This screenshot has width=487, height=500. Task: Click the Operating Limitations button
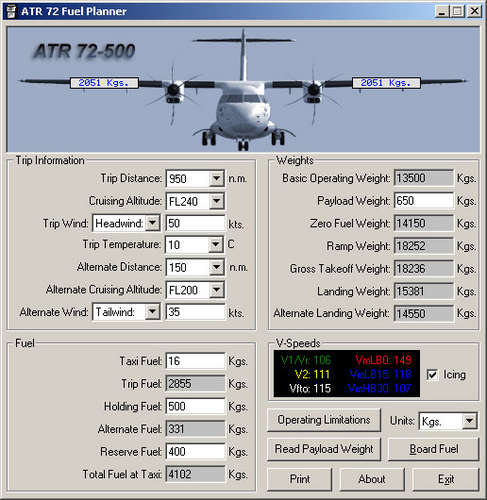click(x=324, y=420)
